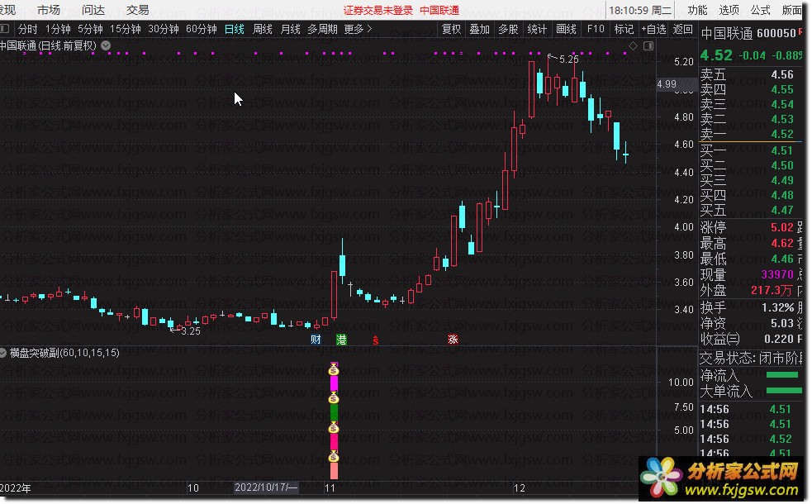Switch to 30分钟 period
This screenshot has width=812, height=504.
164,29
